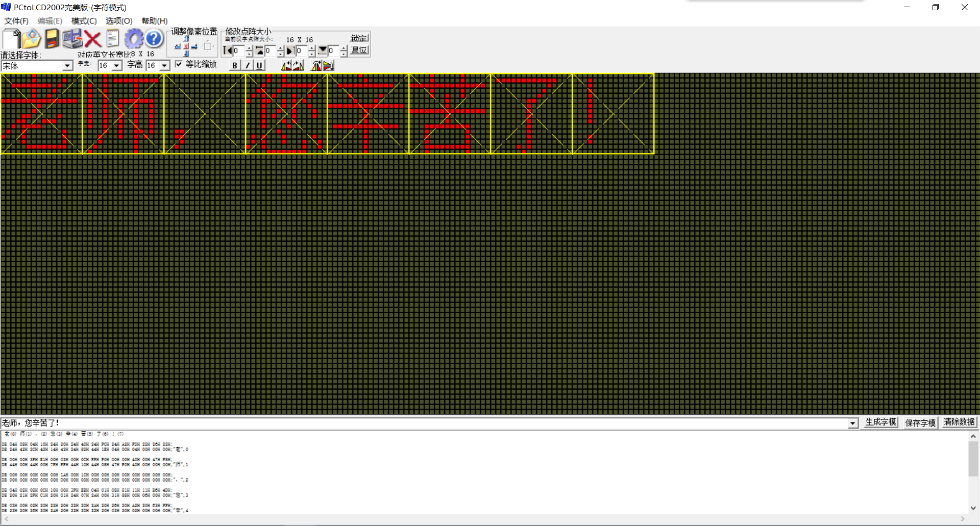The image size is (980, 526).
Task: Click the right-edge offset input field
Action: tap(302, 51)
